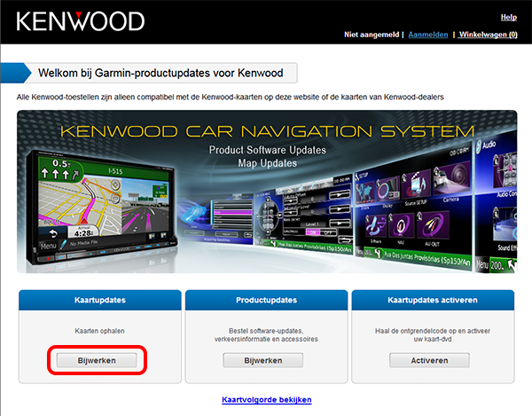
Task: Click the 'Alle Kenwood-toestellen' compatibility notice text
Action: coord(230,97)
